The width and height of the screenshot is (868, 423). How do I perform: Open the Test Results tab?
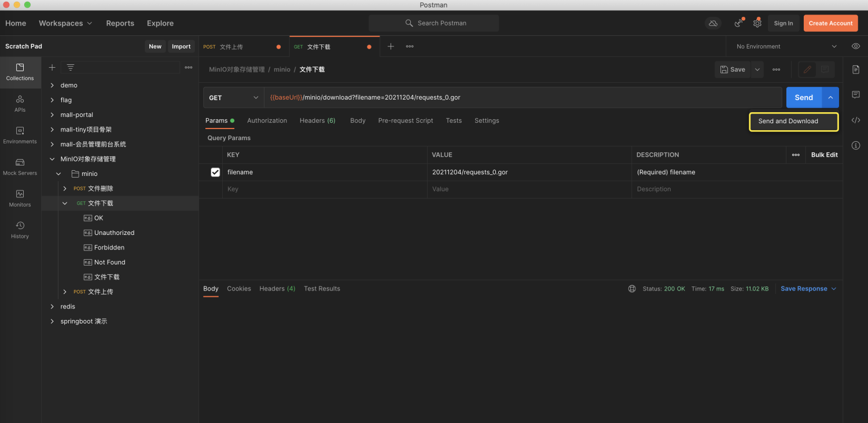tap(322, 289)
